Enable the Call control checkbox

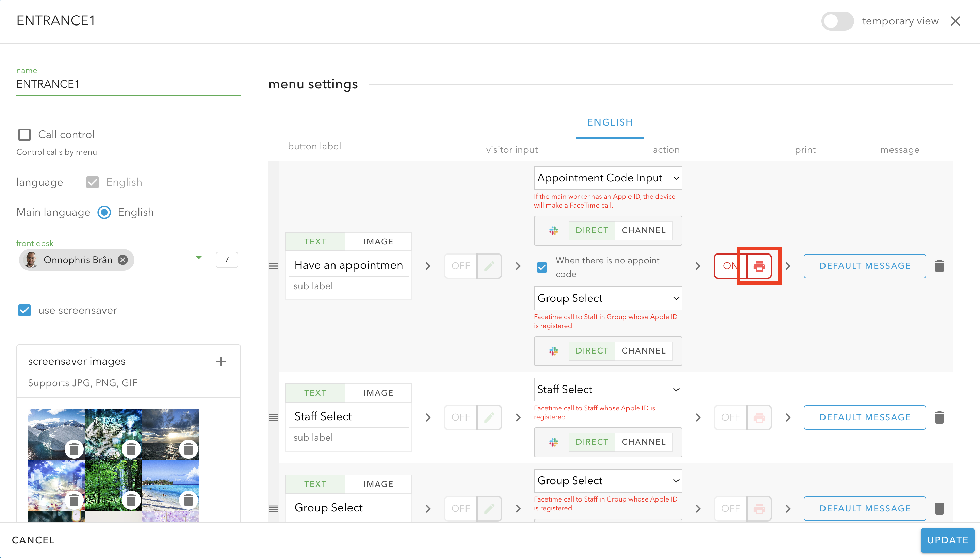tap(24, 134)
